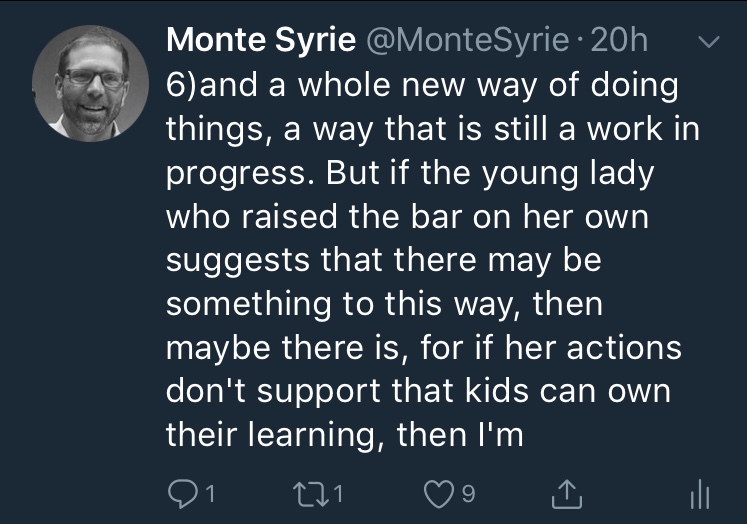Open the tweet by clicking its text
Viewport: 747px width, 524px height.
(420, 260)
